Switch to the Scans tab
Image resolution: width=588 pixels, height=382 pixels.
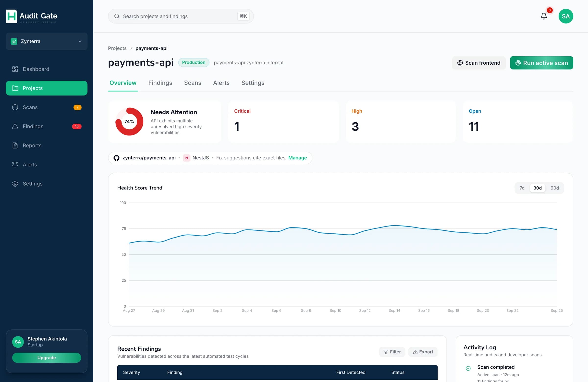point(193,83)
